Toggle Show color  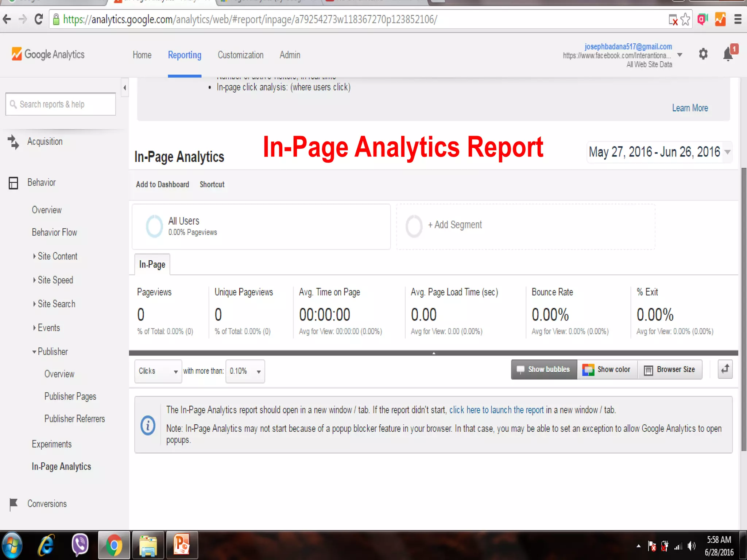pos(607,369)
